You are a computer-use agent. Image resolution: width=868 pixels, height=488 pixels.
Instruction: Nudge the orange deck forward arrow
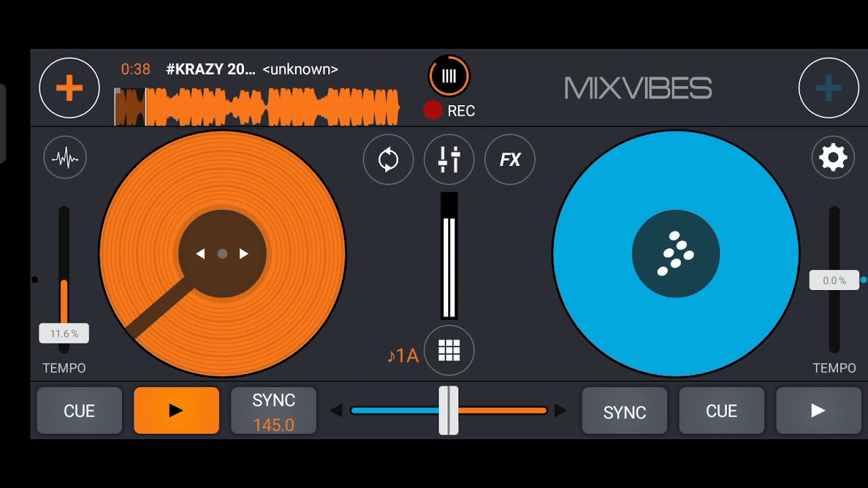244,254
